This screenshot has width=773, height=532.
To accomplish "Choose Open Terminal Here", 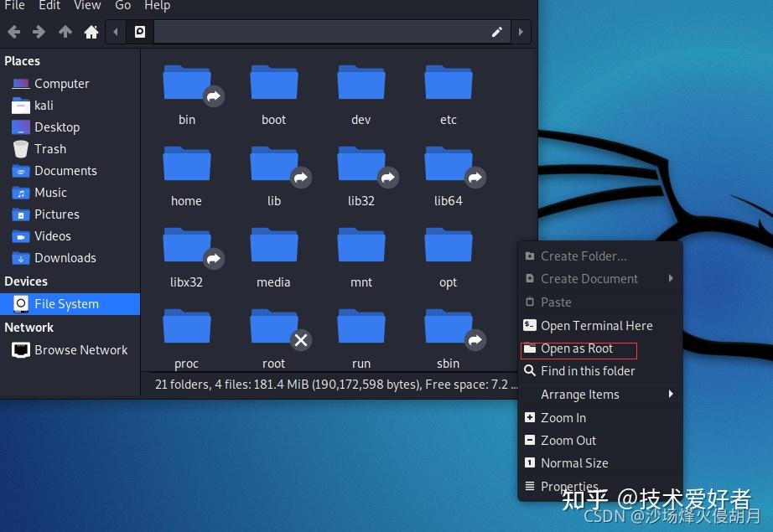I will point(600,326).
